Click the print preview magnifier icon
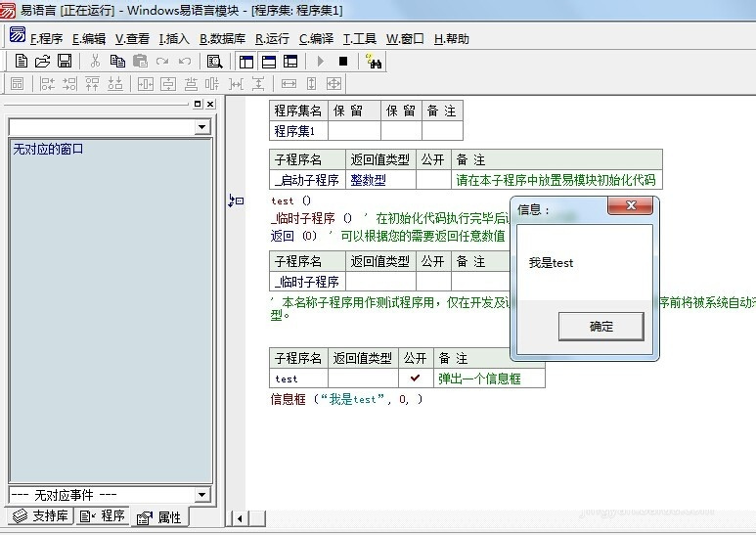The width and height of the screenshot is (756, 535). pos(214,61)
